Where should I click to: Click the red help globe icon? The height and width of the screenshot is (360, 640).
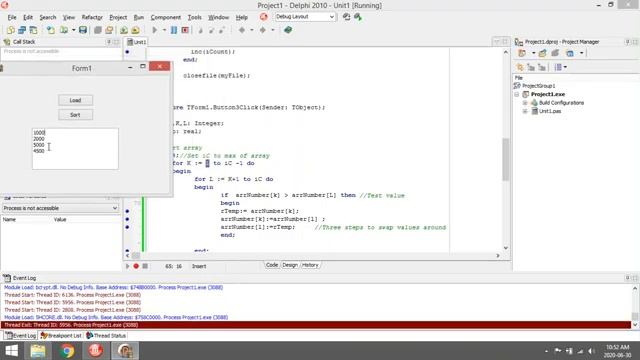click(x=264, y=17)
